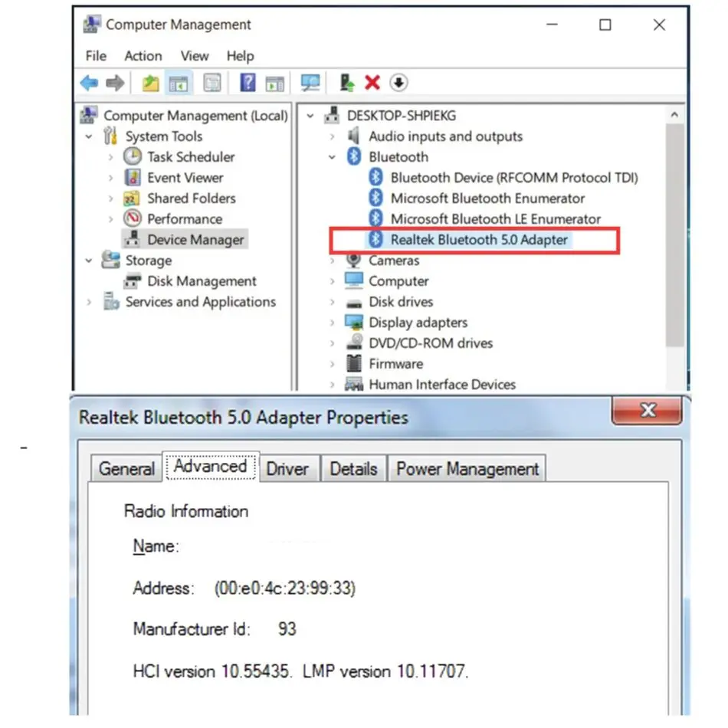Collapse the System Tools node
Screen dimensions: 728x728
pos(89,137)
